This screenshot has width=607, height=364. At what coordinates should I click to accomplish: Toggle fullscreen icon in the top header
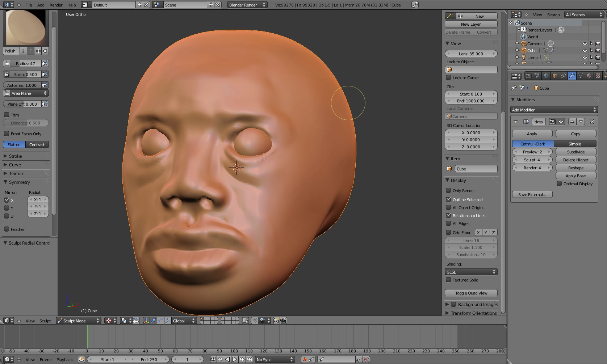pos(415,5)
